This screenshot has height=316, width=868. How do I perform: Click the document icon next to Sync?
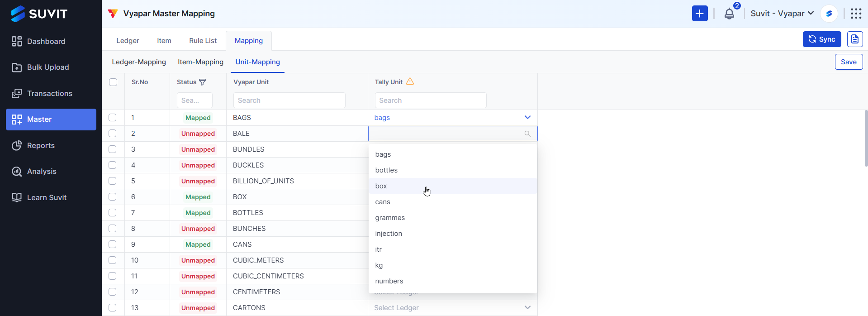click(854, 39)
